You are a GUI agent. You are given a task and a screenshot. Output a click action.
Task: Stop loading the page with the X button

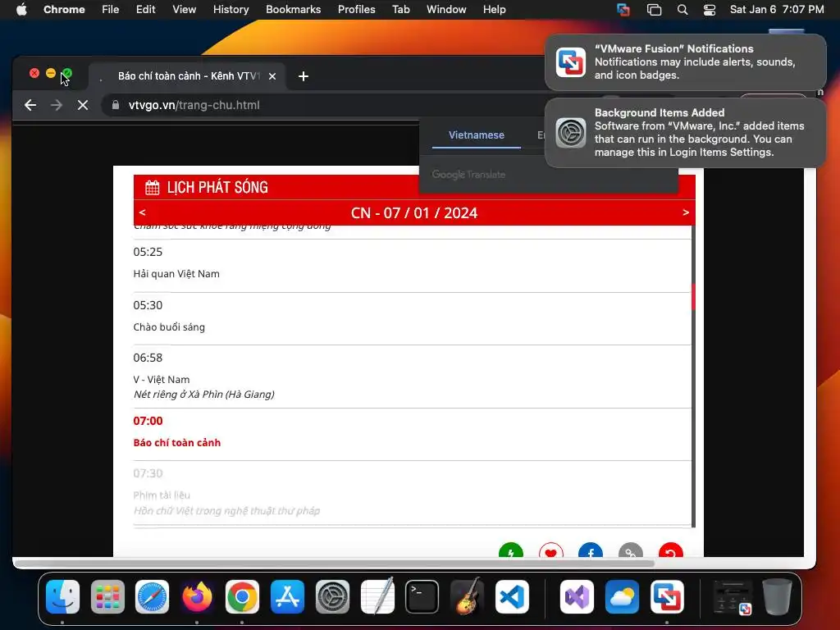coord(83,105)
